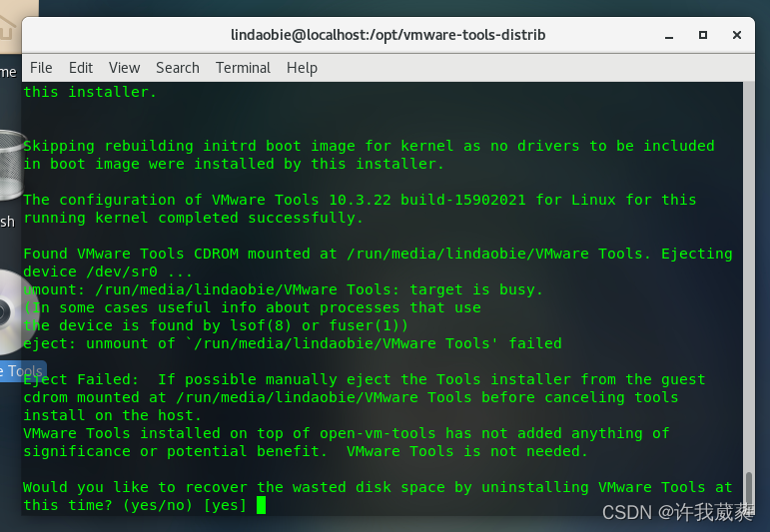This screenshot has width=770, height=532.
Task: Open the Help menu
Action: pyautogui.click(x=302, y=68)
